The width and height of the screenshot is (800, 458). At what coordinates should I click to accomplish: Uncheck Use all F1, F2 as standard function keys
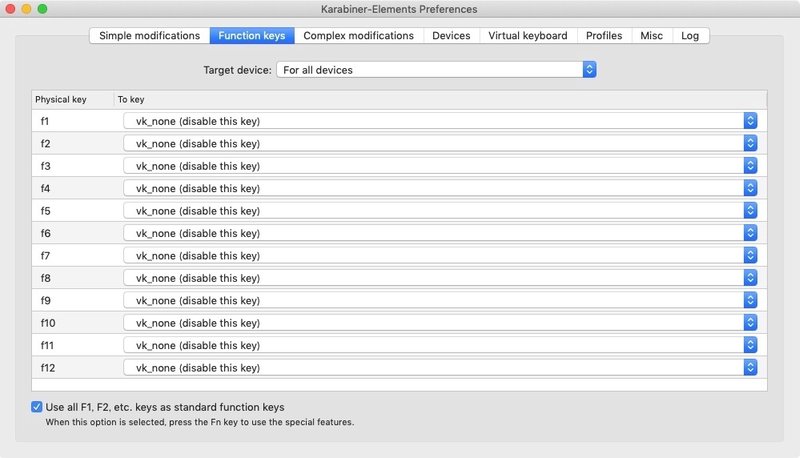[37, 407]
